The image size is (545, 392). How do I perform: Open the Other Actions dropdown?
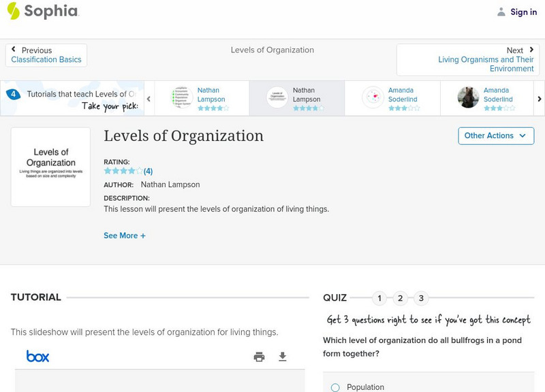tap(495, 135)
